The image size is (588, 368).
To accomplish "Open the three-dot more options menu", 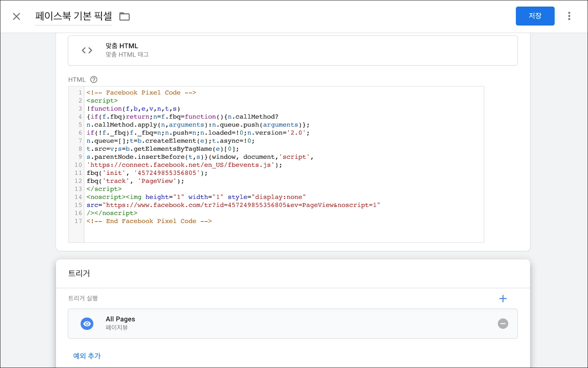I will [569, 16].
